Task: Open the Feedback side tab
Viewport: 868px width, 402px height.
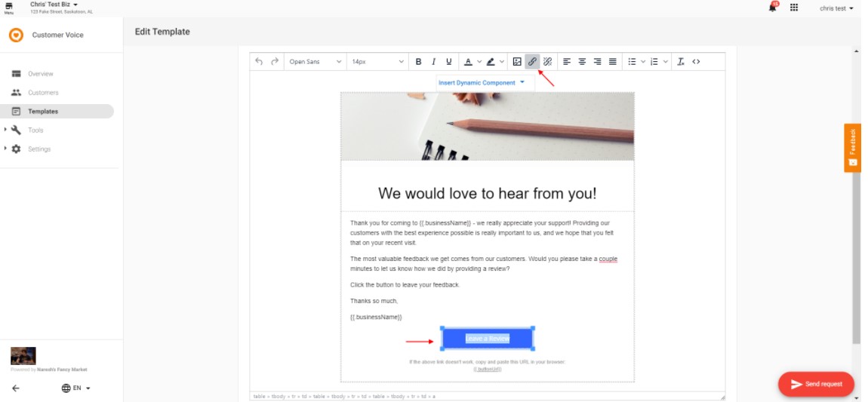Action: point(852,148)
